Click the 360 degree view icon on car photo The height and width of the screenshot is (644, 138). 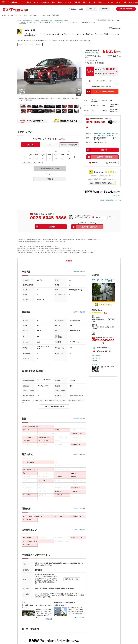point(22,91)
